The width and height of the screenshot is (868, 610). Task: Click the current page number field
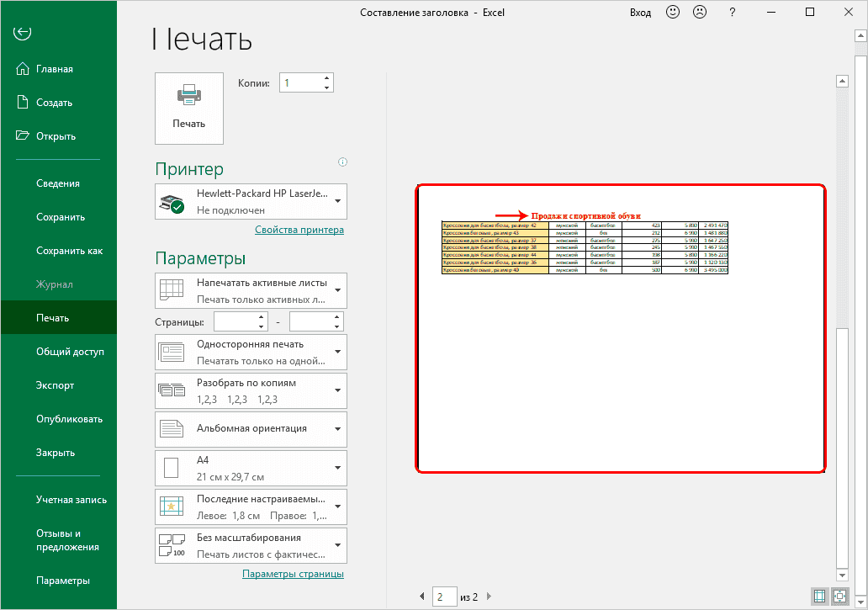[x=445, y=597]
